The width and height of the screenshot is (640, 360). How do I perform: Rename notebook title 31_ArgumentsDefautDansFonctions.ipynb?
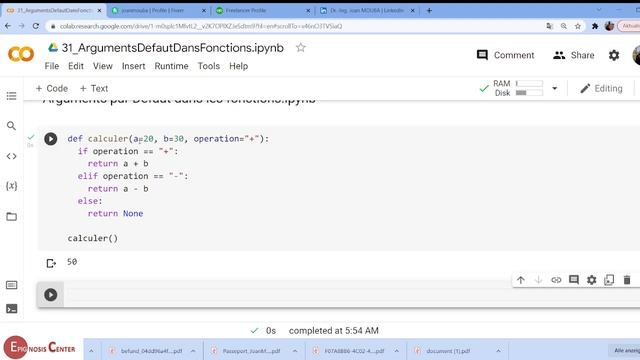tap(173, 48)
